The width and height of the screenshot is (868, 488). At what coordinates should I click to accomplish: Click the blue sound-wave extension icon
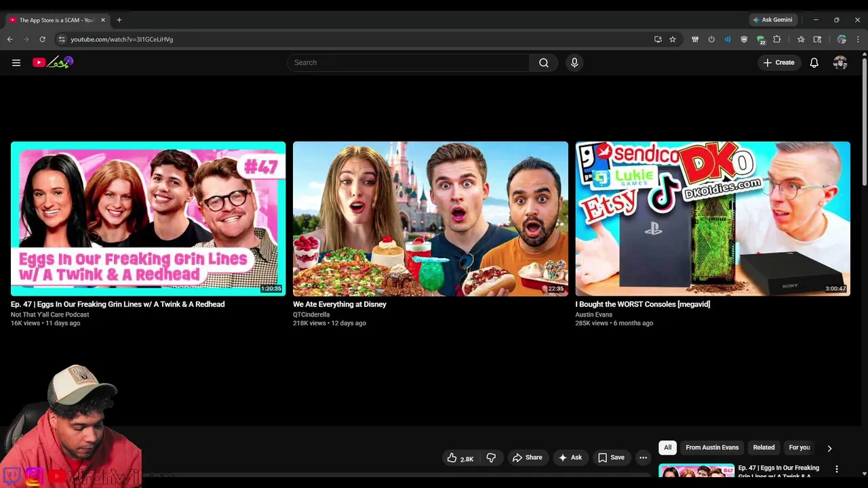(728, 39)
